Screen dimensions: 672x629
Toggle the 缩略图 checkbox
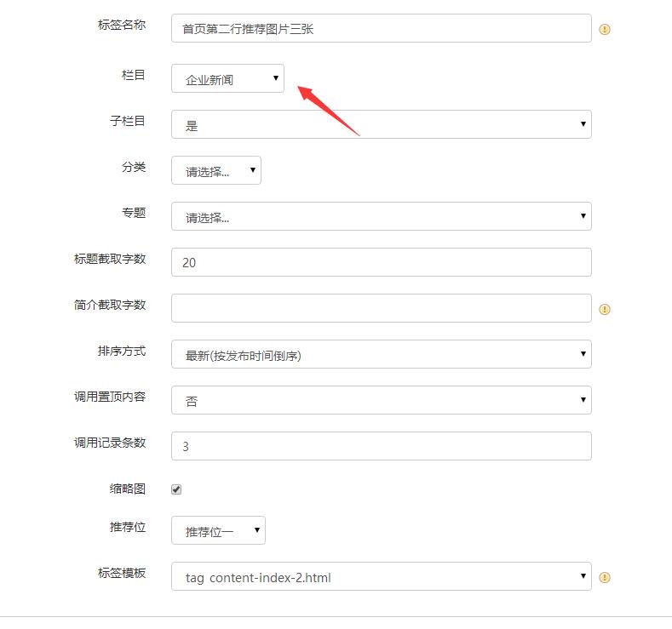(x=176, y=489)
